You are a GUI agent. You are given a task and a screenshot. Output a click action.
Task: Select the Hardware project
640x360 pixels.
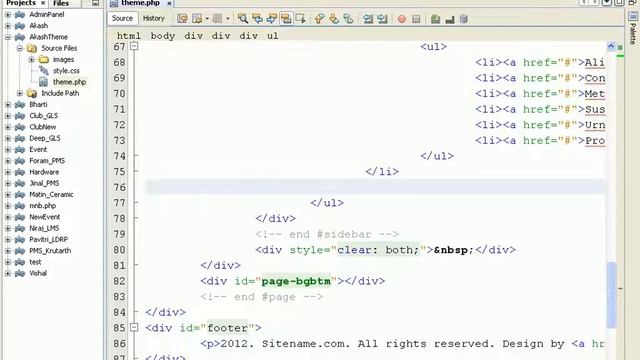[x=44, y=172]
